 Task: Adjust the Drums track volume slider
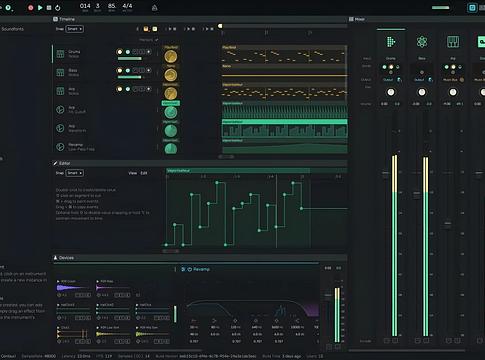pos(130,59)
